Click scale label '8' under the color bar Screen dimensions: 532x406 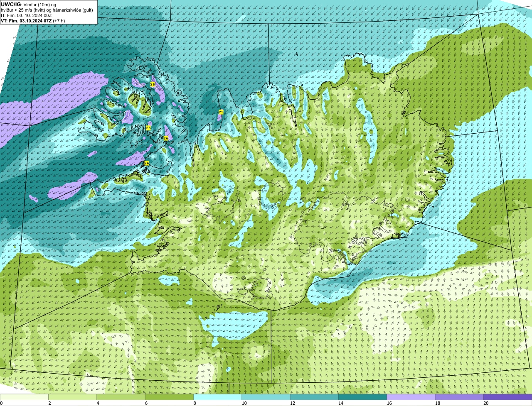(x=195, y=403)
